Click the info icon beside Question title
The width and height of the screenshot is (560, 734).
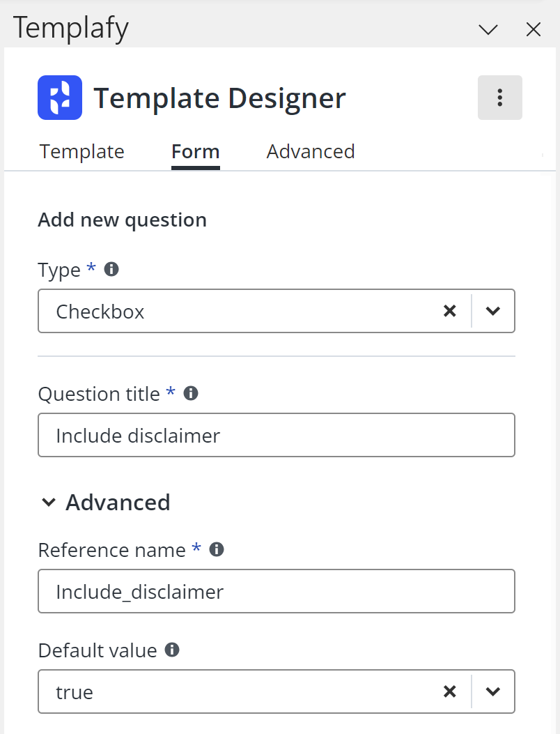click(x=190, y=393)
